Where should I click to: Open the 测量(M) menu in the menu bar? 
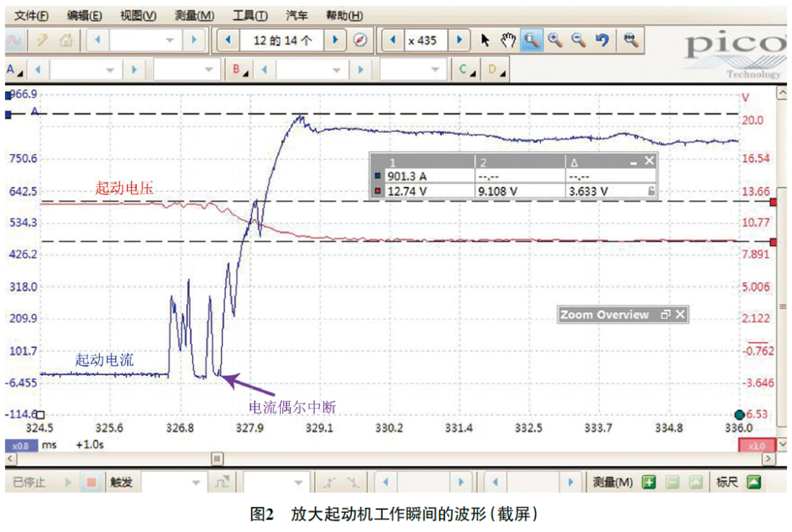click(x=194, y=15)
